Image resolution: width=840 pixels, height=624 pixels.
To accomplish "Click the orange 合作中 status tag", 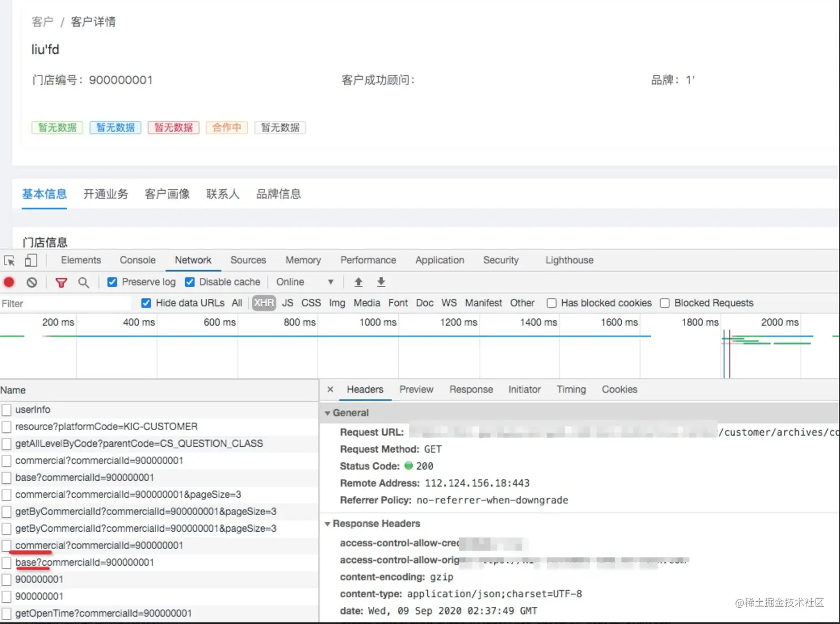I will (x=227, y=128).
